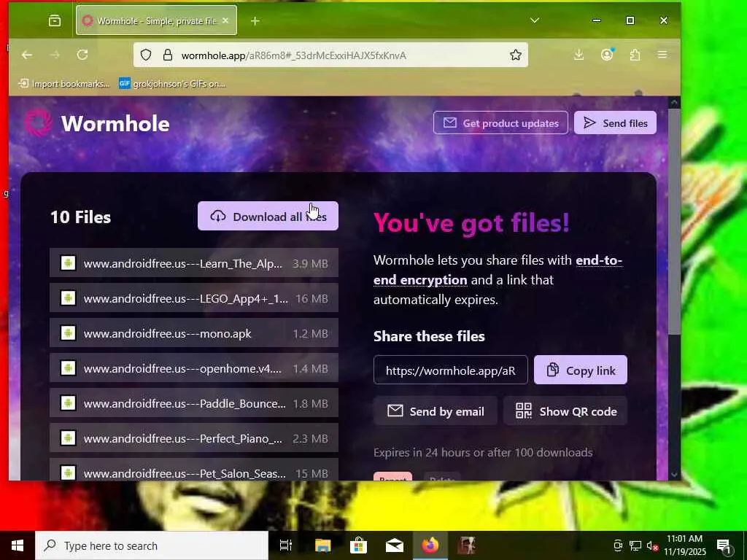Screen dimensions: 747x560
Task: Download the Paddle_Bounce file row
Action: click(194, 403)
